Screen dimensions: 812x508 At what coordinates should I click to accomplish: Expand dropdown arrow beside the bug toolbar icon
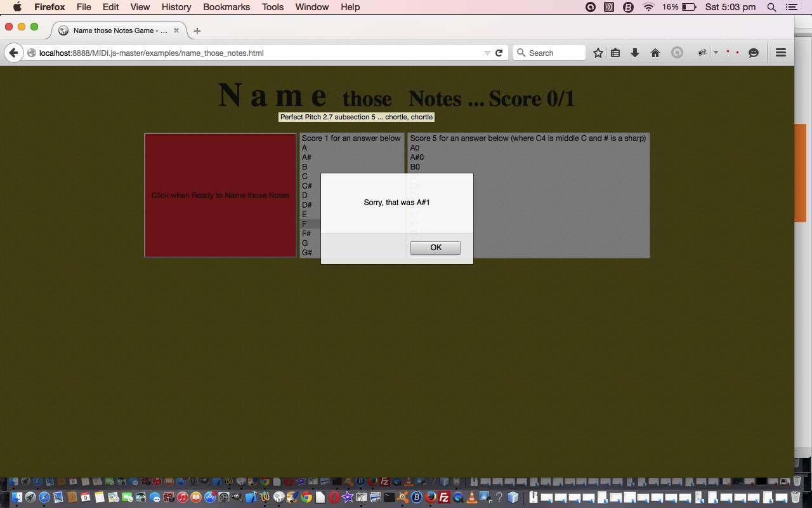pos(716,53)
